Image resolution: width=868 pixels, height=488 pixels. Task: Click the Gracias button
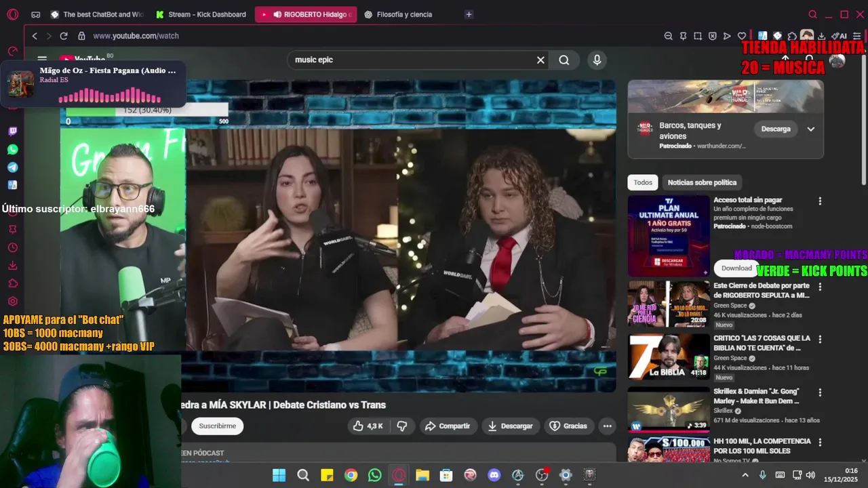point(568,426)
